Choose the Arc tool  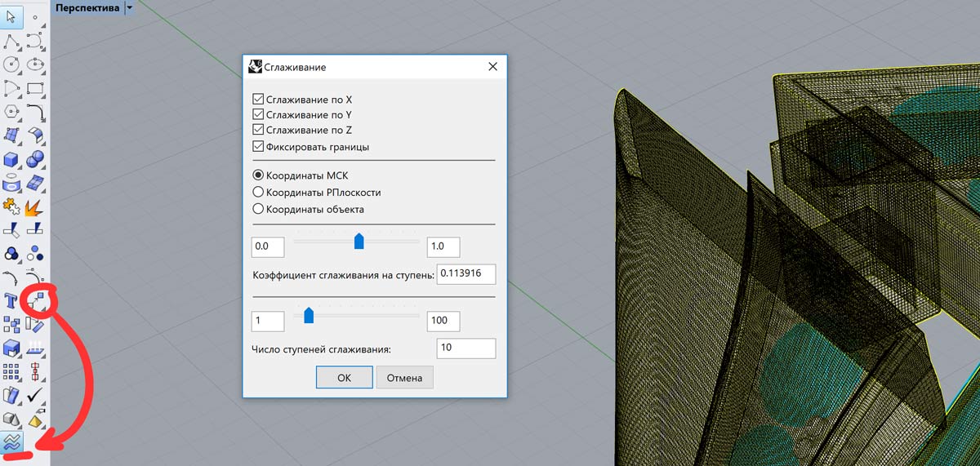[x=11, y=87]
